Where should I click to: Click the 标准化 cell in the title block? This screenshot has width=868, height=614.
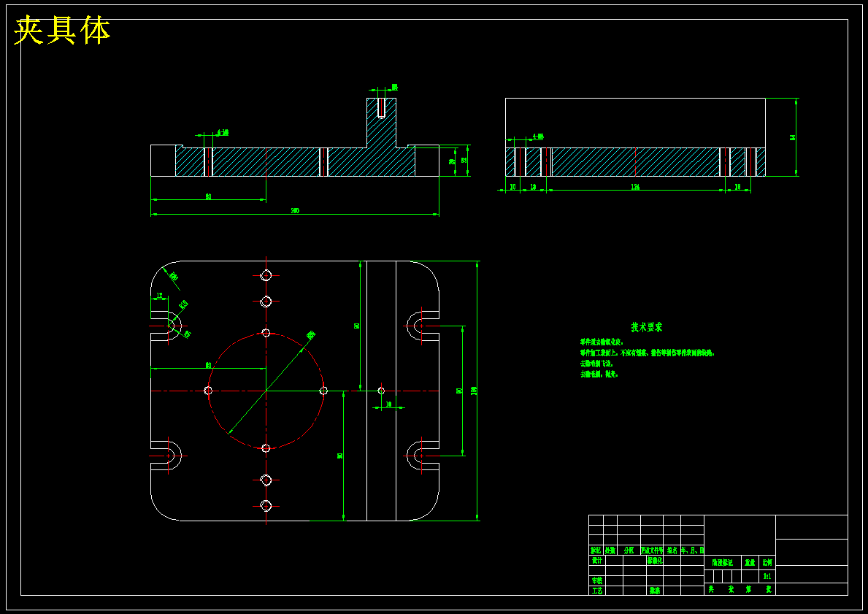point(655,560)
